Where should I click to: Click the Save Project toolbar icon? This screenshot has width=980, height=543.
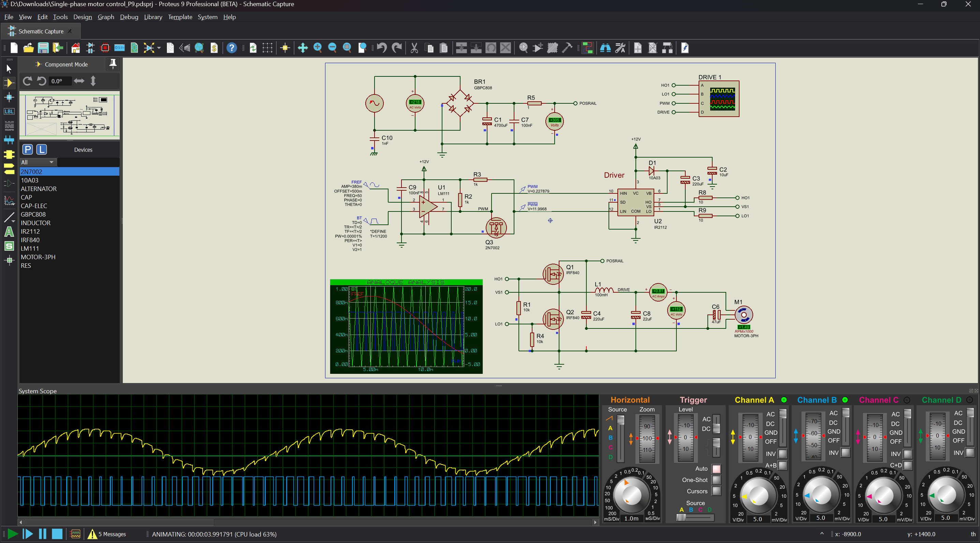click(x=43, y=48)
